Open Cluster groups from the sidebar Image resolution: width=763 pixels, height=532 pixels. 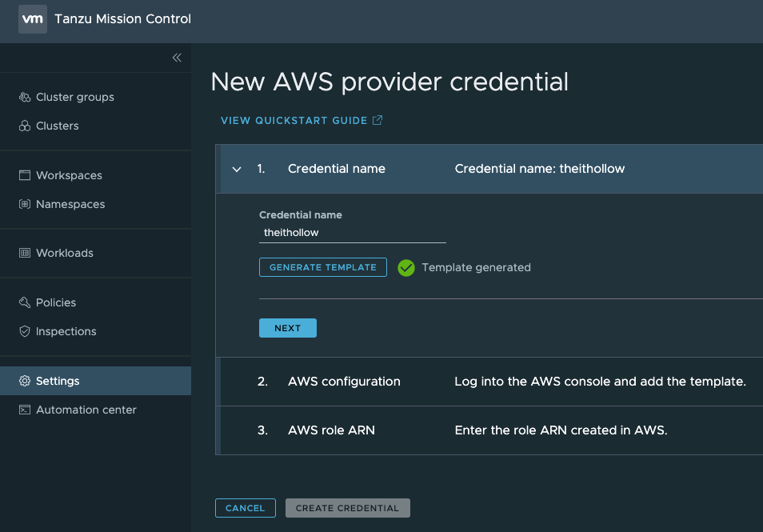[x=74, y=97]
